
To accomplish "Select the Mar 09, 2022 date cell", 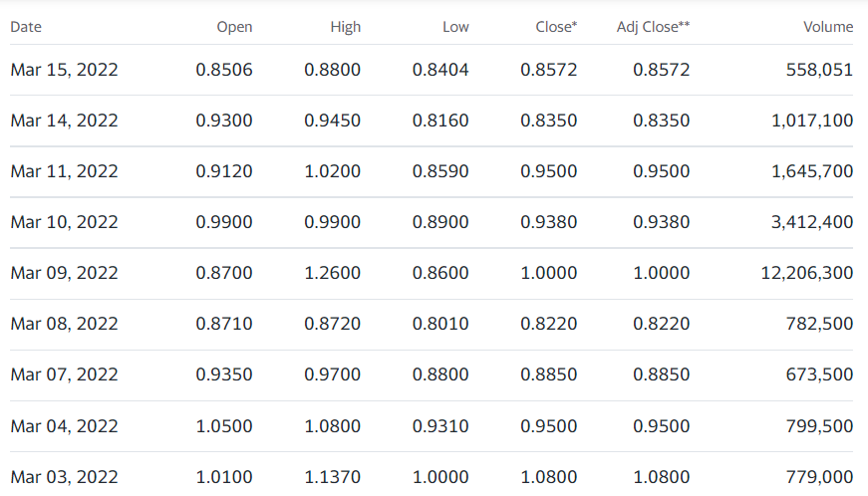I will (64, 273).
